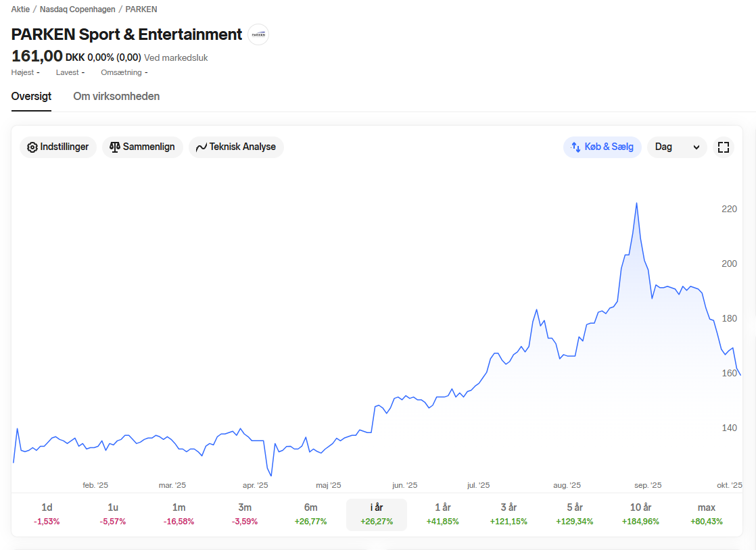Open the Indstillinger chart settings

(x=58, y=147)
